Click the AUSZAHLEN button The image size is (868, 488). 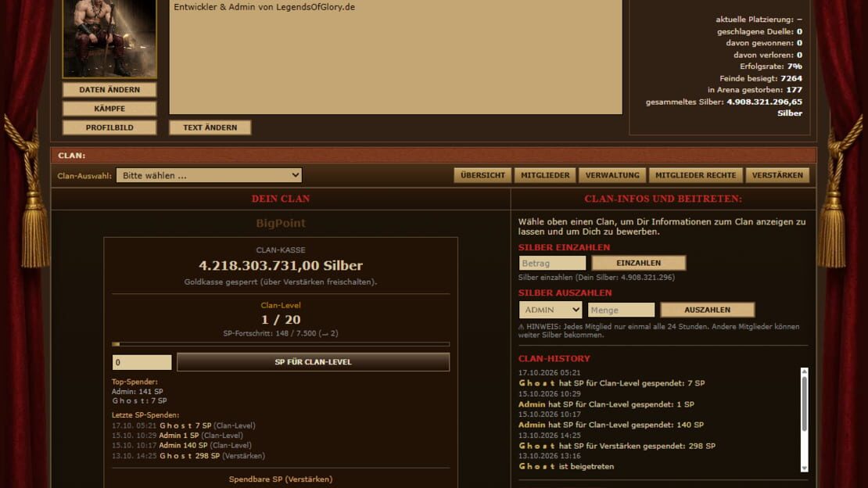(708, 310)
